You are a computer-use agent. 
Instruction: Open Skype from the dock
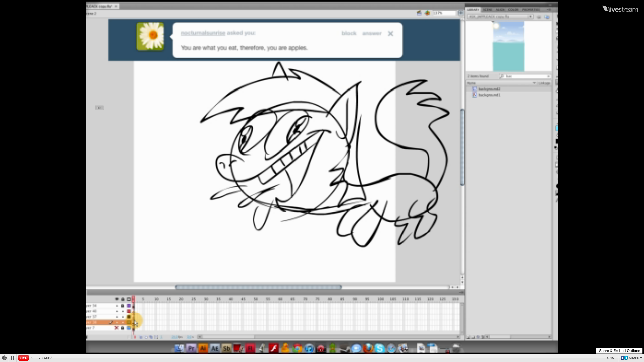pyautogui.click(x=380, y=348)
